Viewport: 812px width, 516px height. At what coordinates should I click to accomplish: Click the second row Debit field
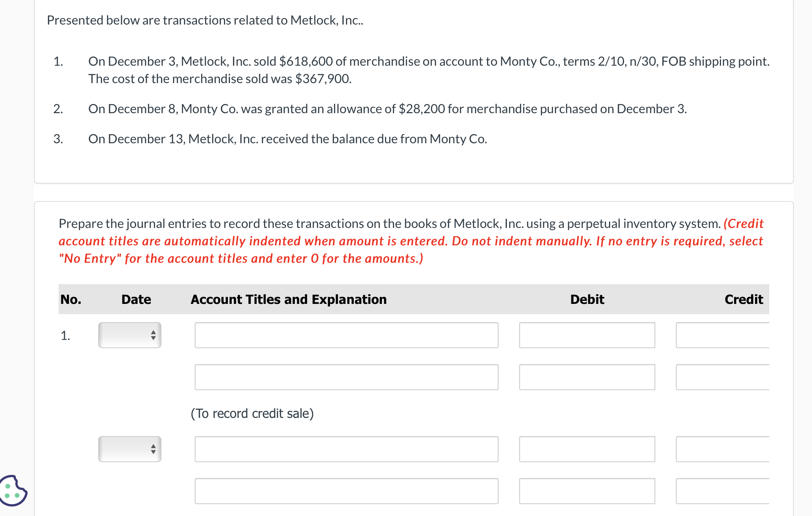[x=587, y=377]
